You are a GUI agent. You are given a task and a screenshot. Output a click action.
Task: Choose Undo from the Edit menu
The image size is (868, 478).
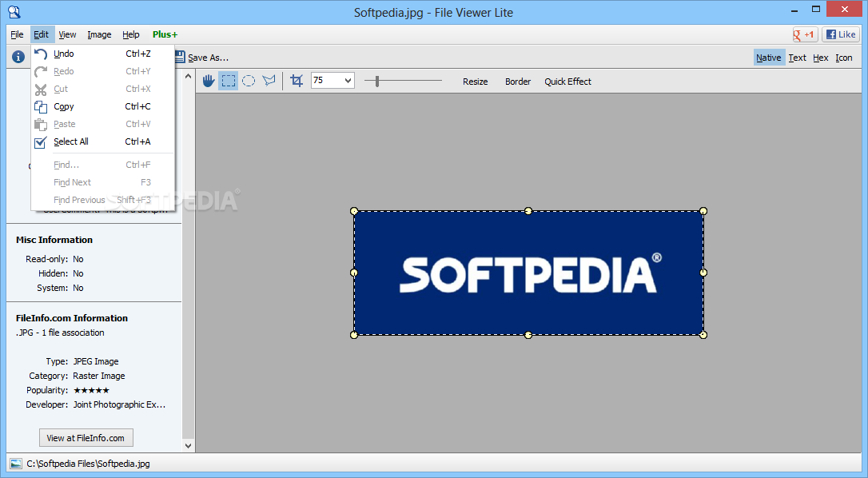103,54
